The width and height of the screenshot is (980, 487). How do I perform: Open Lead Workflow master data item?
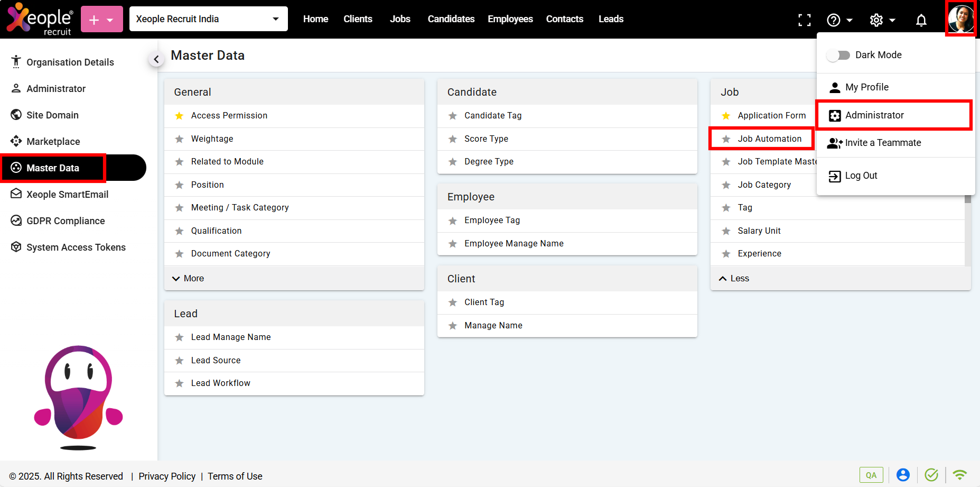(x=220, y=383)
